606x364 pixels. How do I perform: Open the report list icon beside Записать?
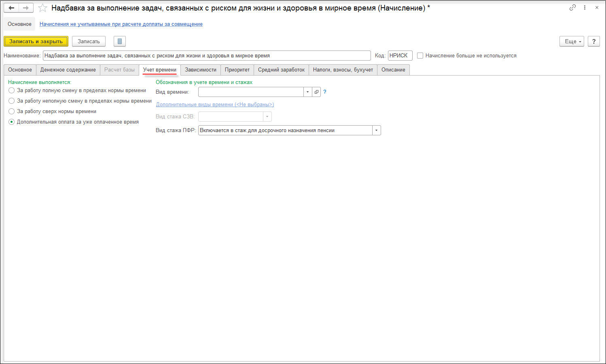click(x=120, y=41)
